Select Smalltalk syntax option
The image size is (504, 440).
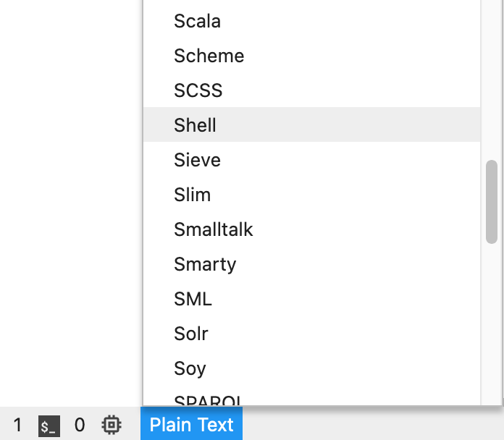312,229
